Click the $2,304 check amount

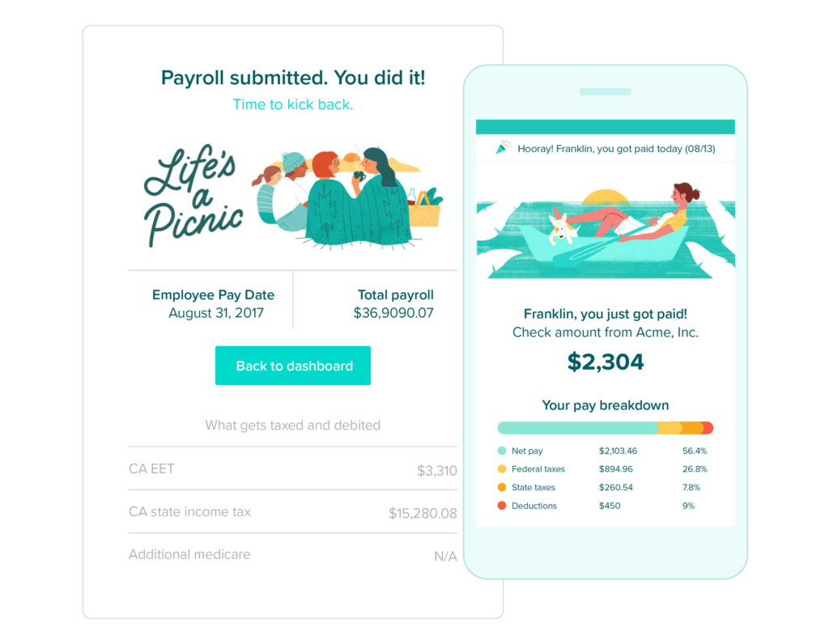point(606,362)
